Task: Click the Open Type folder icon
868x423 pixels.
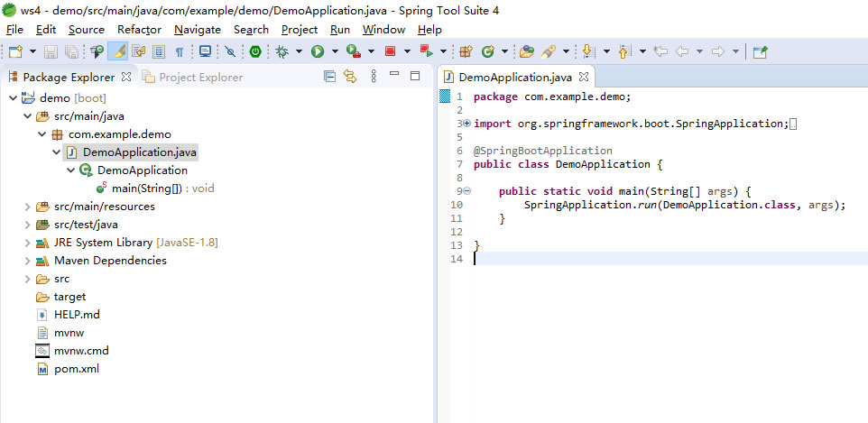Action: pyautogui.click(x=527, y=52)
